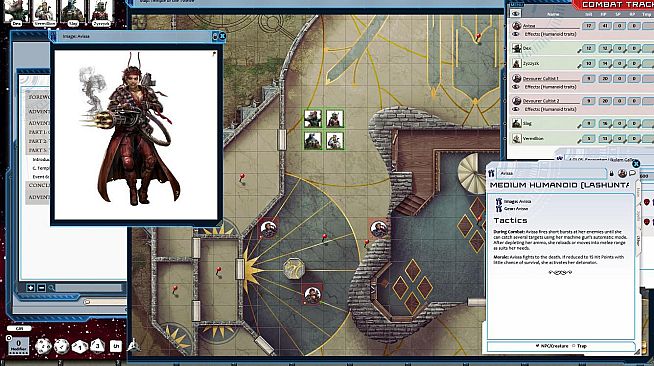The width and height of the screenshot is (654, 366).
Task: Expand the FOREWORD story section
Action: click(39, 97)
